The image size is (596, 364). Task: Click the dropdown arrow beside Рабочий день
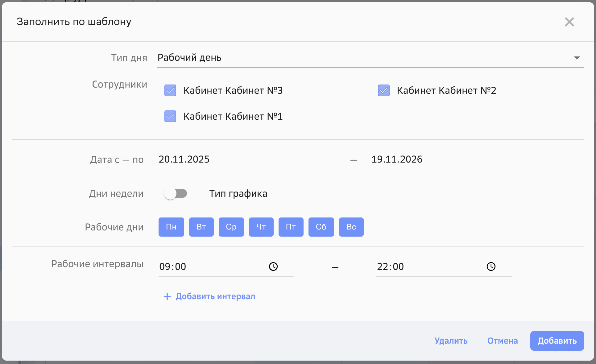click(x=577, y=58)
